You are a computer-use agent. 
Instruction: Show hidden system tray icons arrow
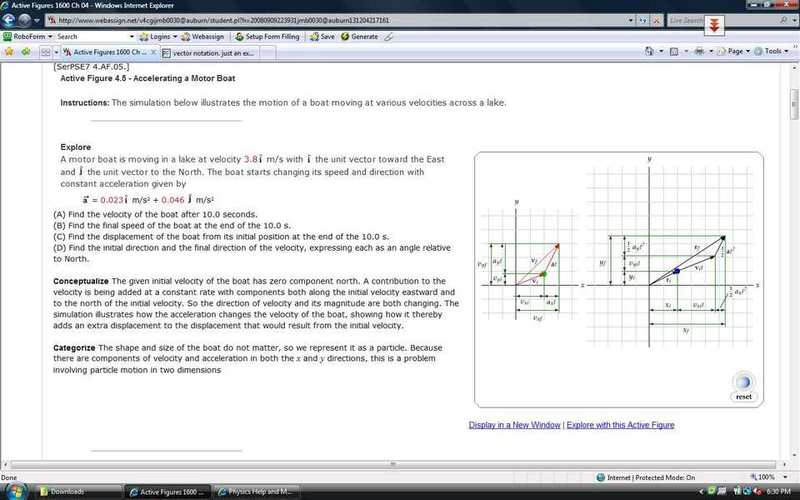(x=700, y=492)
